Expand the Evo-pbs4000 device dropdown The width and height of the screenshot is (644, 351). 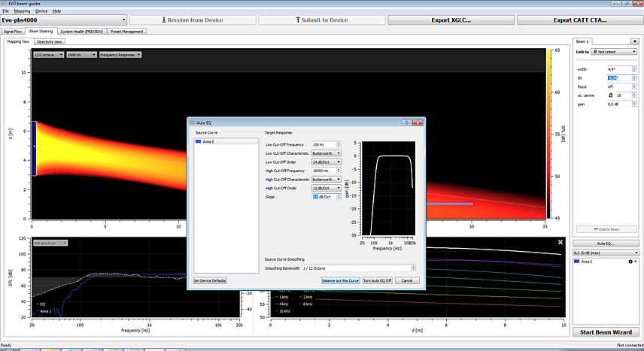point(64,20)
